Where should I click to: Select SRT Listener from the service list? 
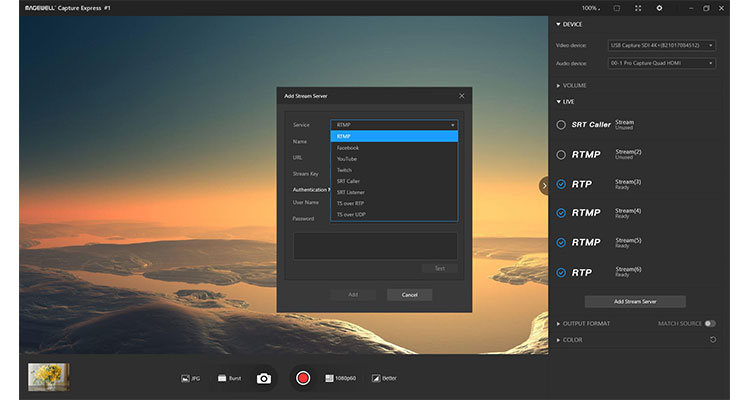click(394, 192)
